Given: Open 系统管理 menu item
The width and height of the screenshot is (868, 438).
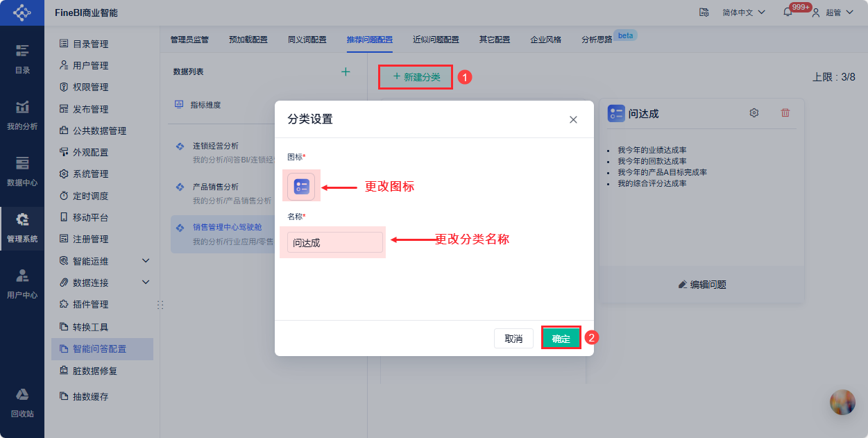Looking at the screenshot, I should (102, 174).
